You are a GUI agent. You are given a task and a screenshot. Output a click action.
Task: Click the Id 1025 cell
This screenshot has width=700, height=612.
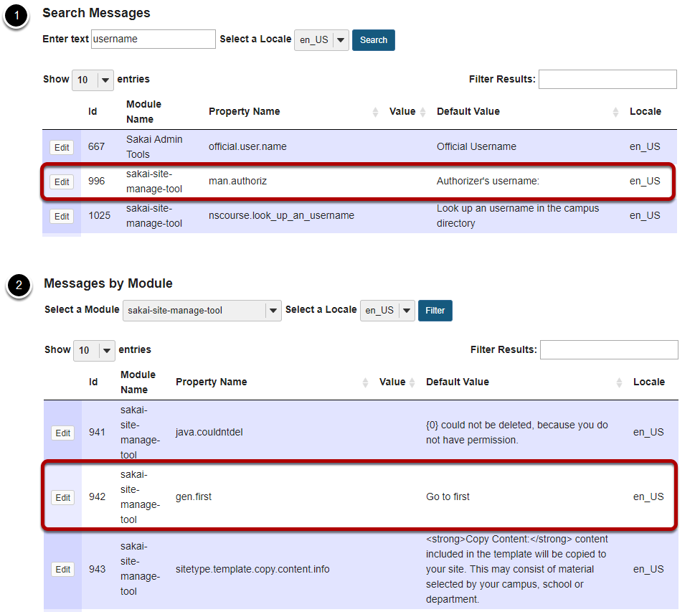pos(99,215)
